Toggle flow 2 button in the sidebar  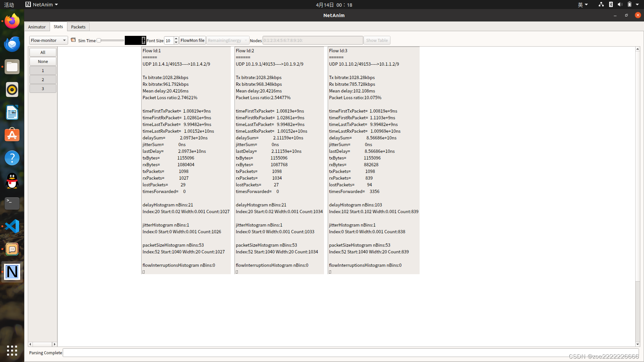pyautogui.click(x=43, y=79)
